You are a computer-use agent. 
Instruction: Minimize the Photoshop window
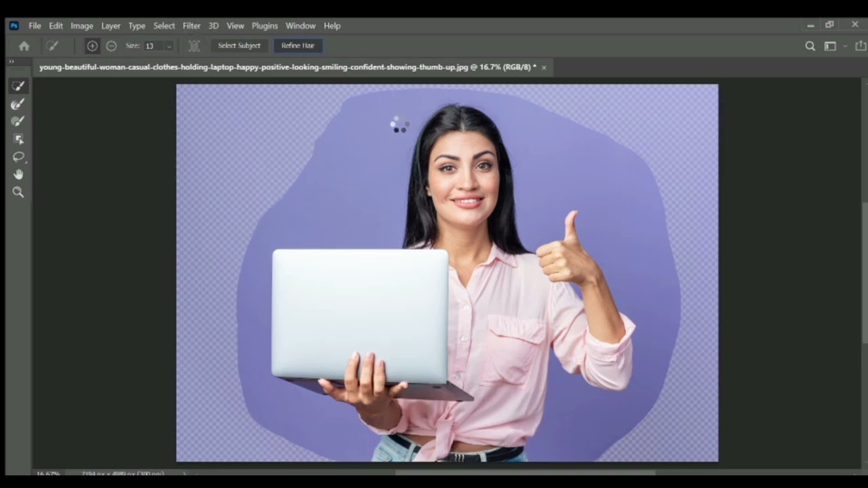tap(810, 25)
